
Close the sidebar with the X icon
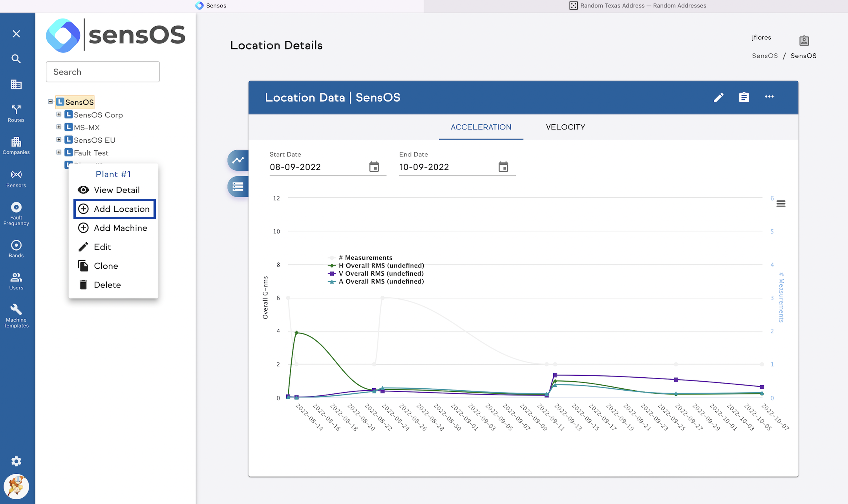pyautogui.click(x=16, y=34)
